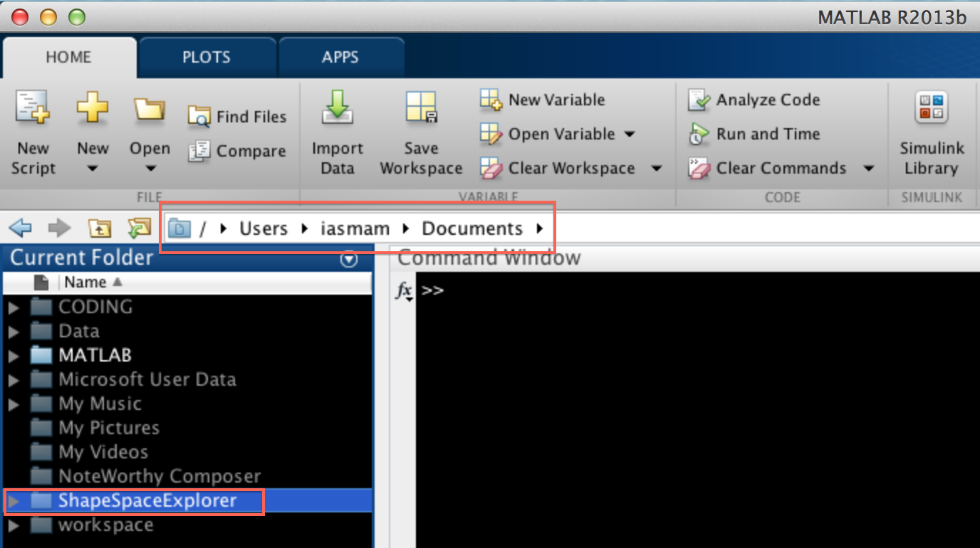Expand the Data folder

tap(13, 332)
